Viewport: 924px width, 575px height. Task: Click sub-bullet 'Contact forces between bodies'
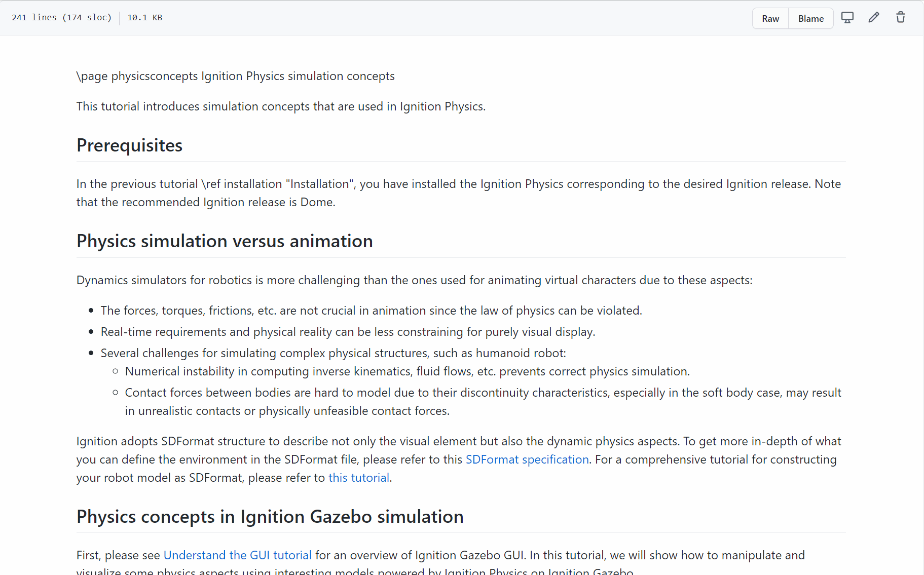tap(483, 402)
